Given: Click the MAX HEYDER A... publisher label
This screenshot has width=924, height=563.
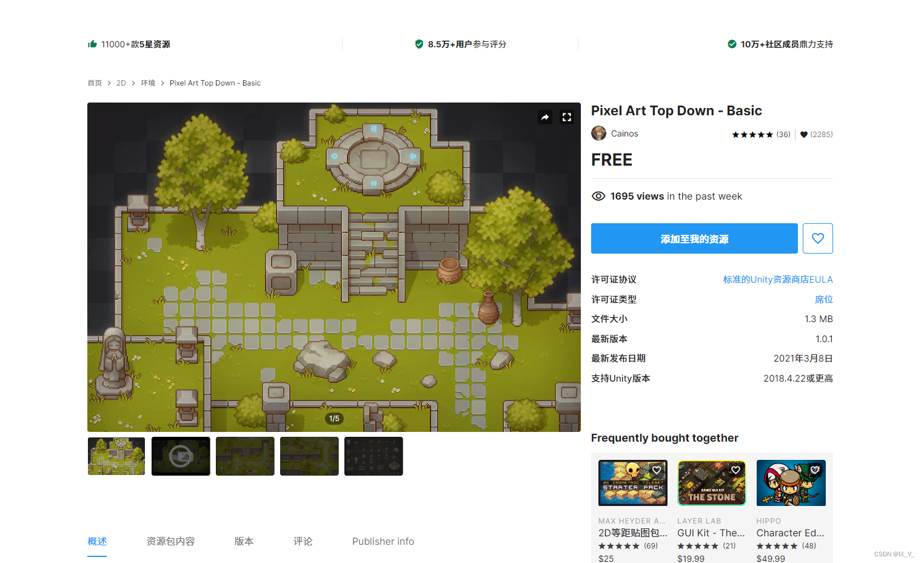Looking at the screenshot, I should click(x=632, y=521).
